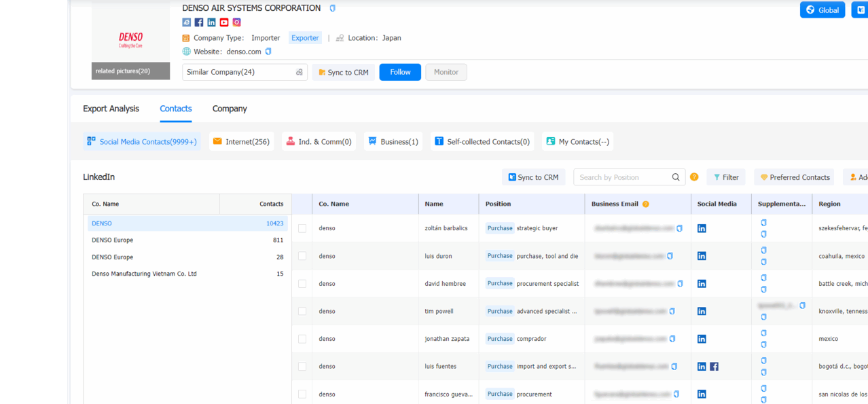Click the first company social link icon

(186, 22)
